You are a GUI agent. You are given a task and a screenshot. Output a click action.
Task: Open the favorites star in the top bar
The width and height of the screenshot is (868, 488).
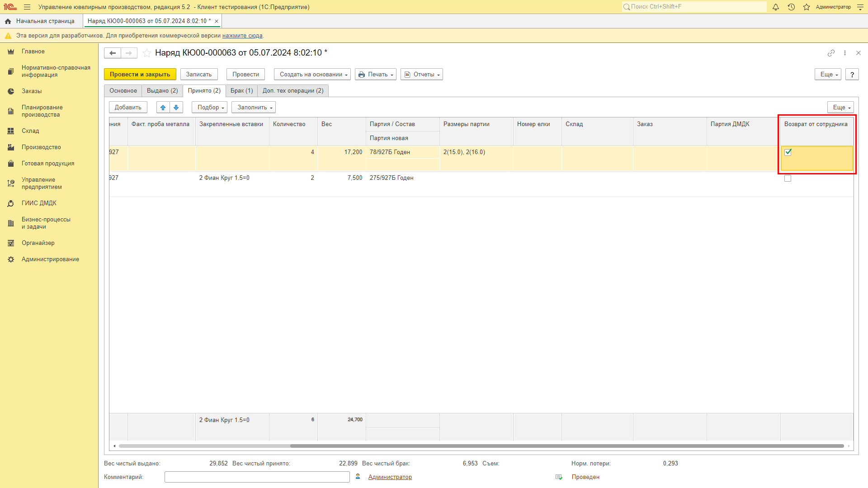click(807, 7)
